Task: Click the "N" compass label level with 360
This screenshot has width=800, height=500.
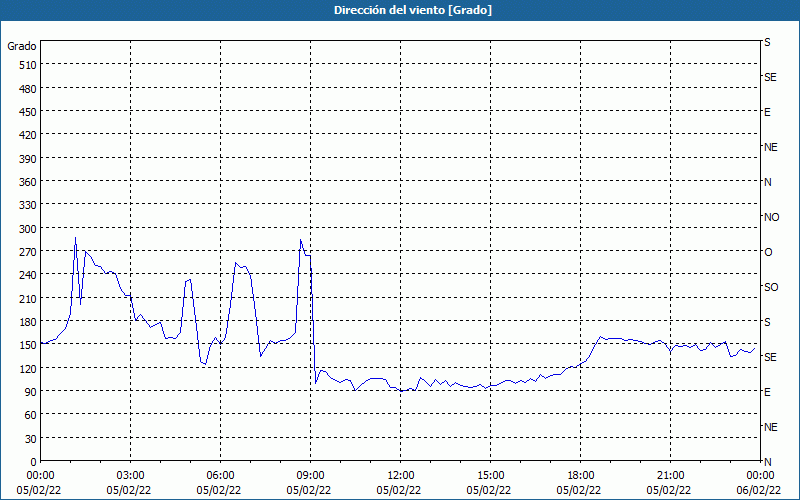Action: coord(767,182)
